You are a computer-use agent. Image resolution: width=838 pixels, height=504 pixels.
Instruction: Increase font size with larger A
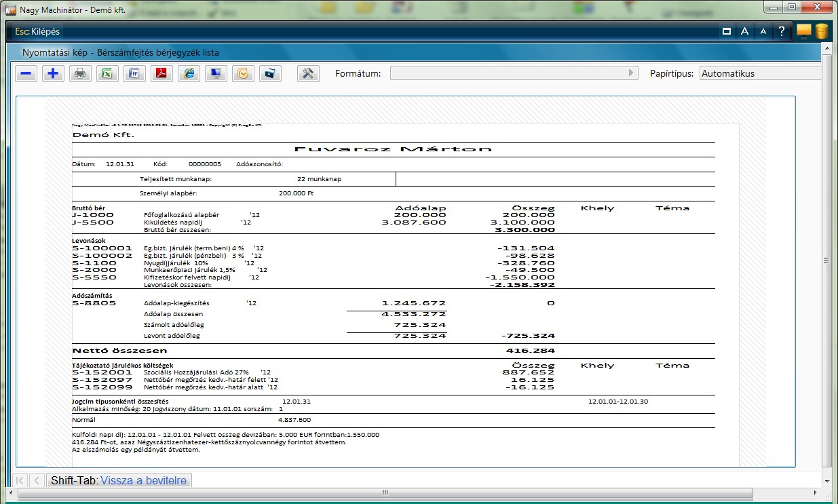744,31
